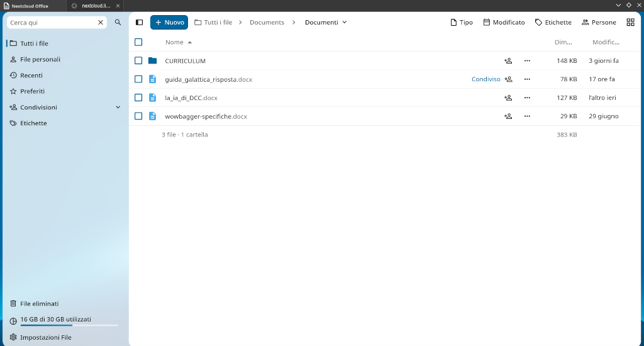This screenshot has width=644, height=346.
Task: Open the Persone filter dropdown
Action: tap(599, 22)
